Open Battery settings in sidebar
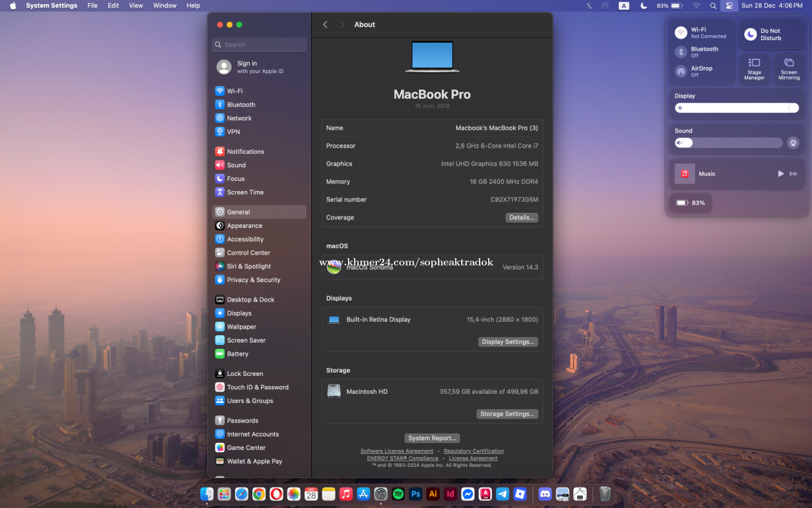Viewport: 812px width, 508px height. coord(237,354)
